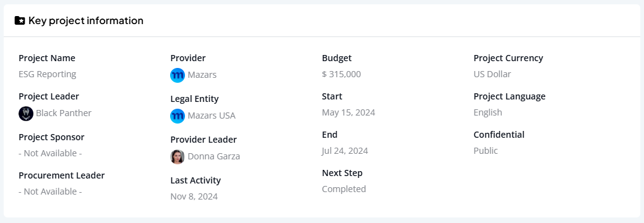Click Project Sponsor's Not Available value
This screenshot has height=223, width=644.
click(51, 154)
